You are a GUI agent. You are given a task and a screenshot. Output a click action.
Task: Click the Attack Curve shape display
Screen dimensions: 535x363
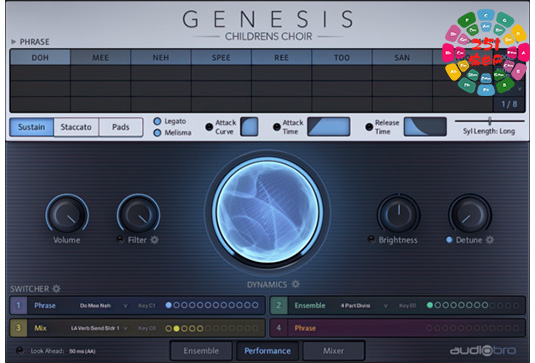[249, 127]
